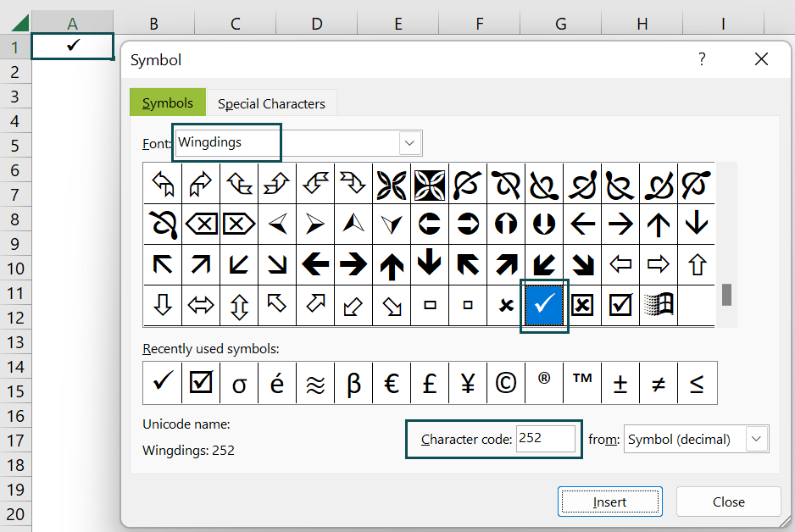This screenshot has width=795, height=532.
Task: Select the circled right arrow symbol
Action: click(468, 224)
